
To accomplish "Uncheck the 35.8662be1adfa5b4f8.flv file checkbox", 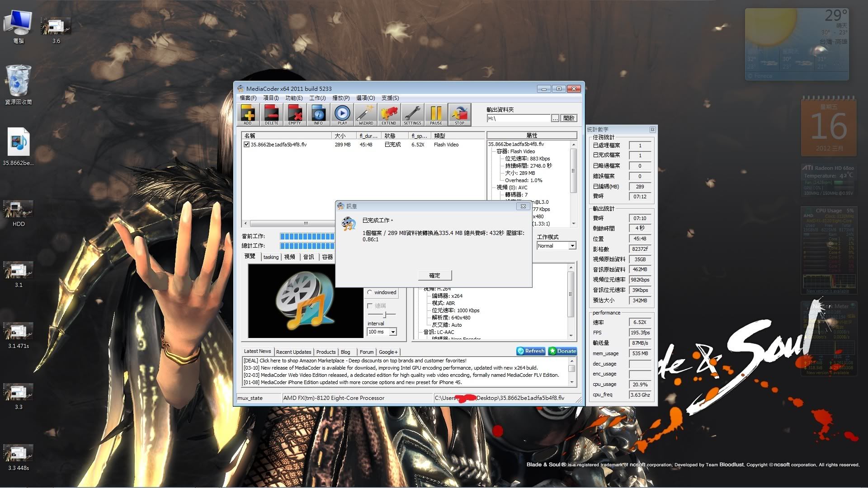I will [x=246, y=145].
